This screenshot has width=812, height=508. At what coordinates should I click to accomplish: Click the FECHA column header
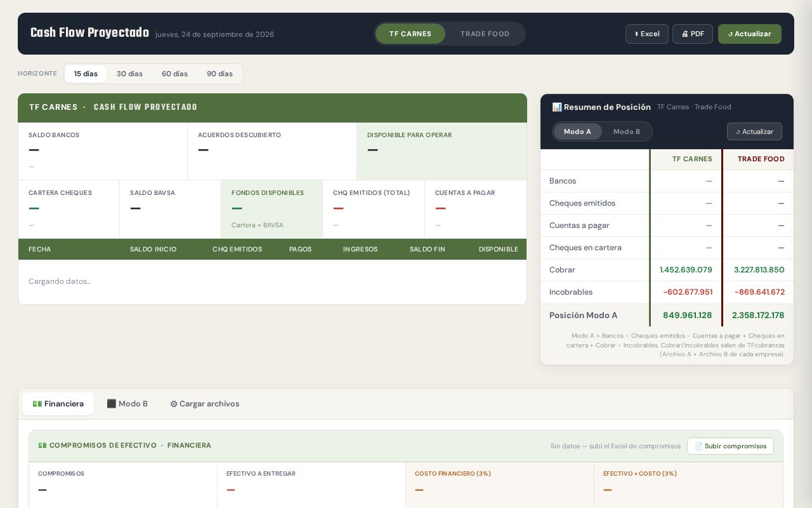click(39, 249)
